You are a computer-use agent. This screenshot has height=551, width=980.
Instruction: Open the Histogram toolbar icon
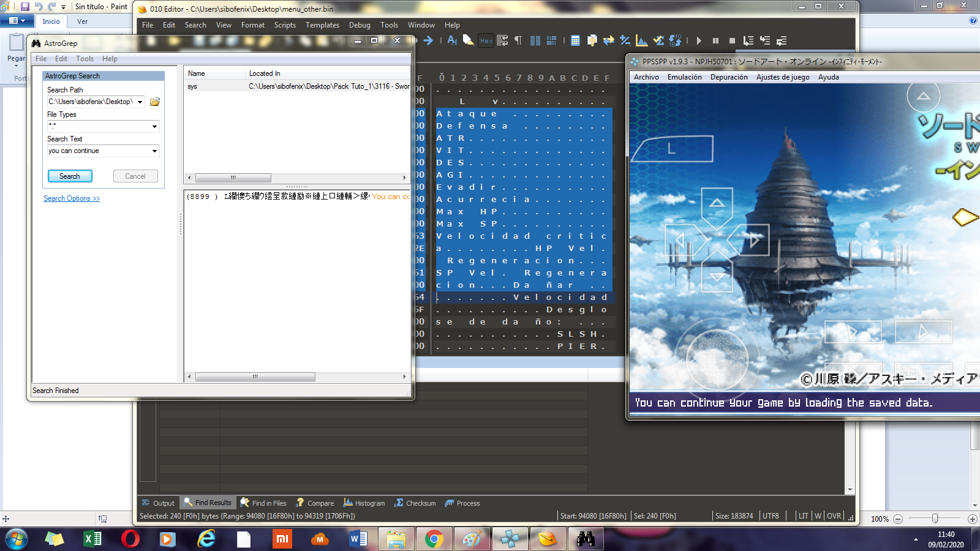[642, 40]
